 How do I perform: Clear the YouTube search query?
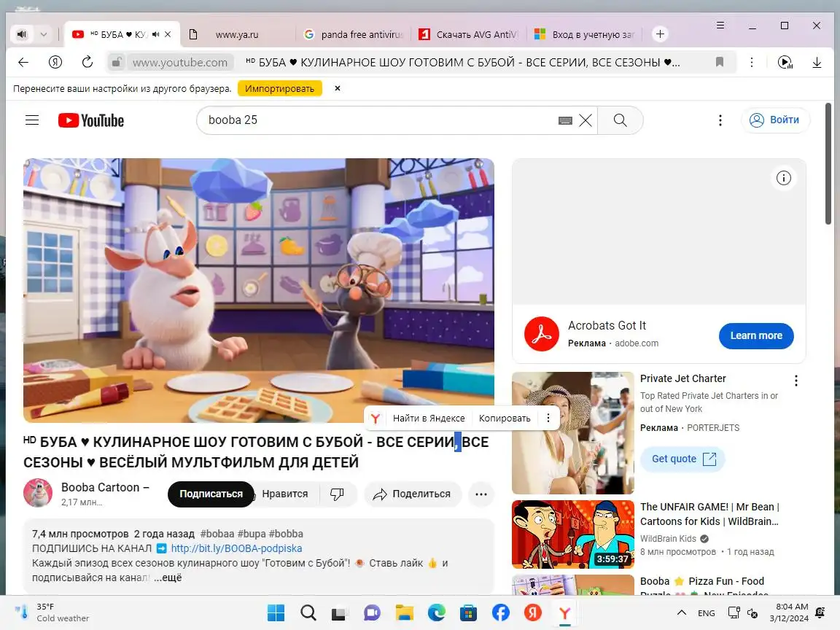[x=586, y=120]
